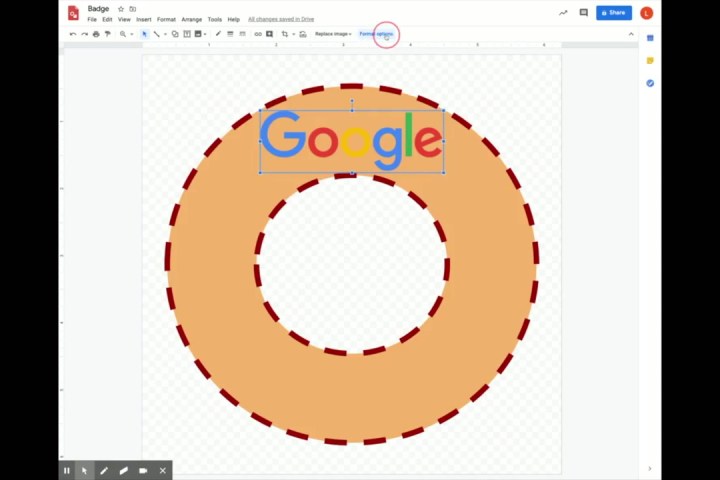Select the Text box tool

(187, 34)
